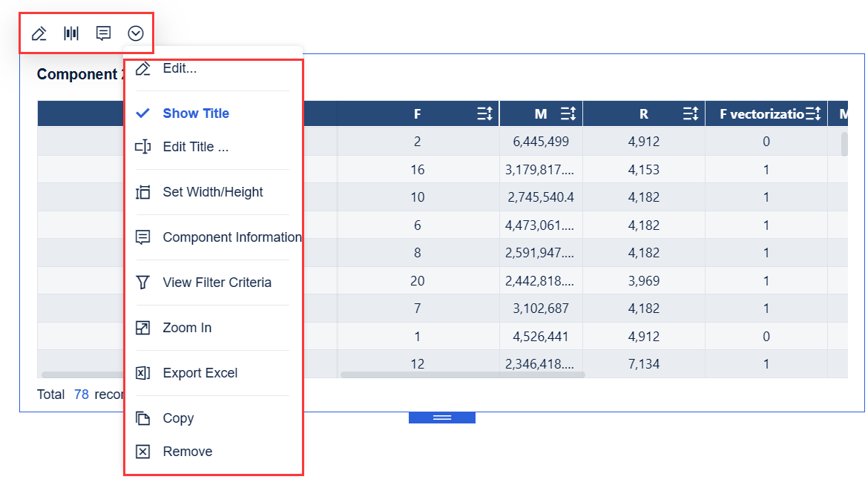
Task: Select the Edit pencil icon in the toolbar
Action: tap(39, 33)
